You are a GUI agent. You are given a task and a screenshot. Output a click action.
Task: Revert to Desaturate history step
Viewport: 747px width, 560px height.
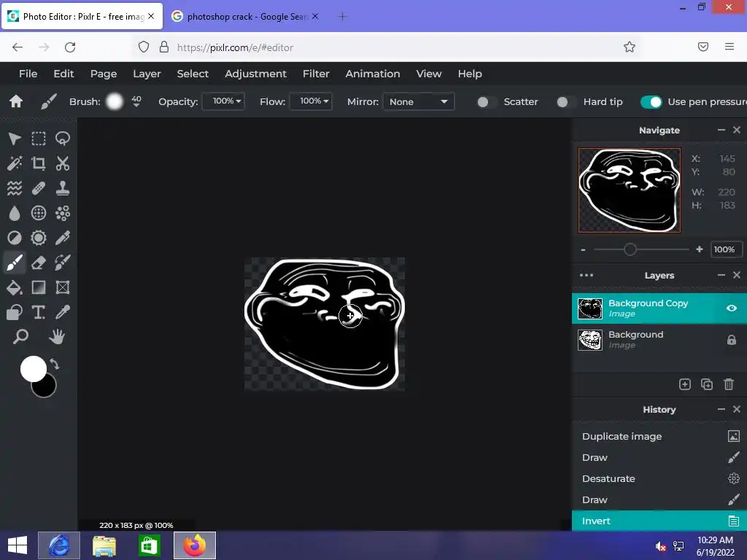[x=659, y=478]
